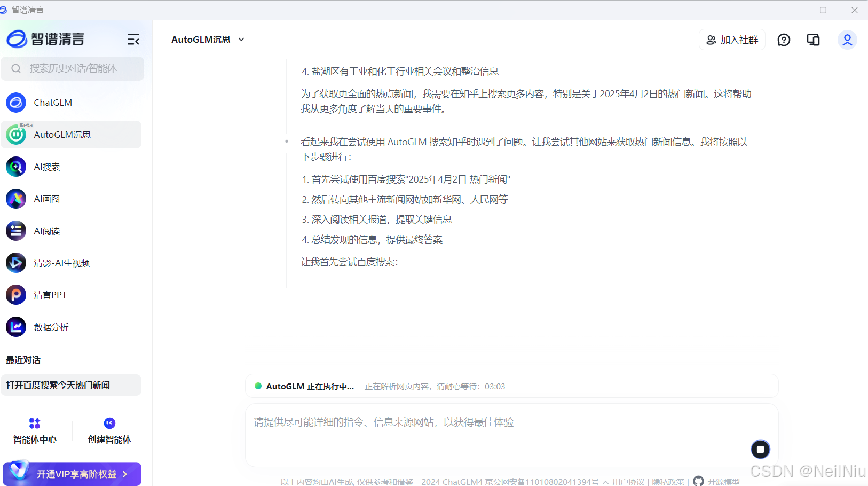Screen dimensions: 868x486
Task: Click the multi-device screen icon in header
Action: pos(813,40)
